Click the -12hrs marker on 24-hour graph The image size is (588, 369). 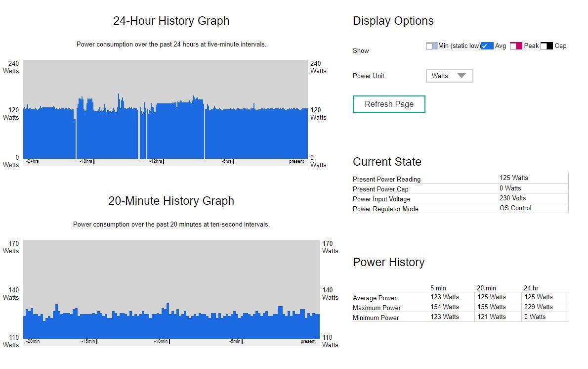(156, 161)
